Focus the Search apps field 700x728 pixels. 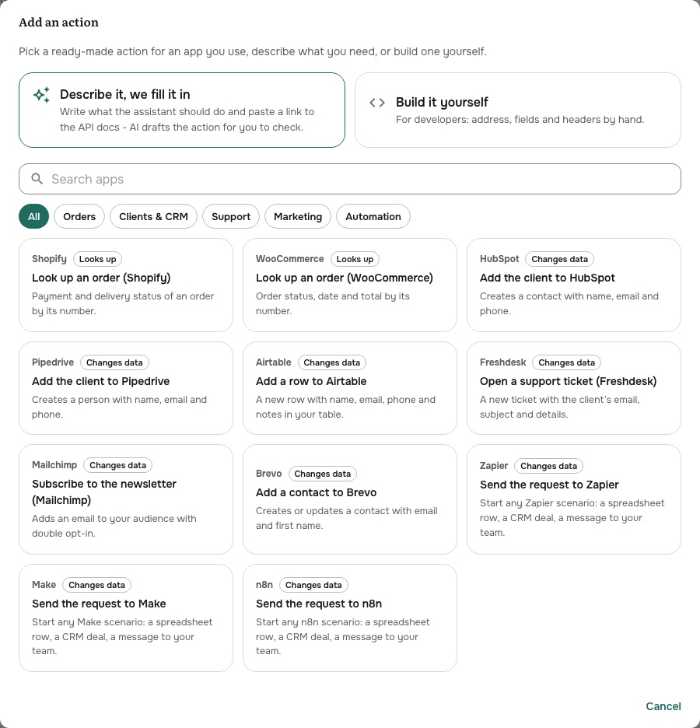[350, 179]
